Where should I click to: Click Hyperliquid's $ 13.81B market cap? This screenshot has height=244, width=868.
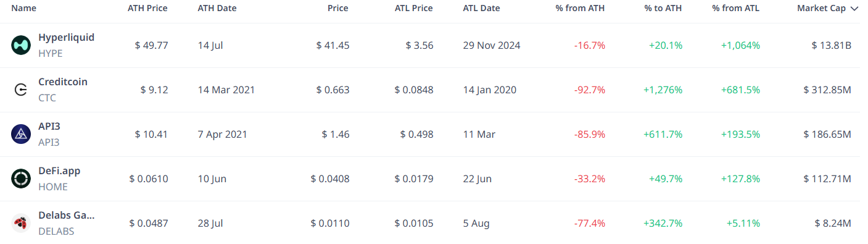(x=832, y=45)
